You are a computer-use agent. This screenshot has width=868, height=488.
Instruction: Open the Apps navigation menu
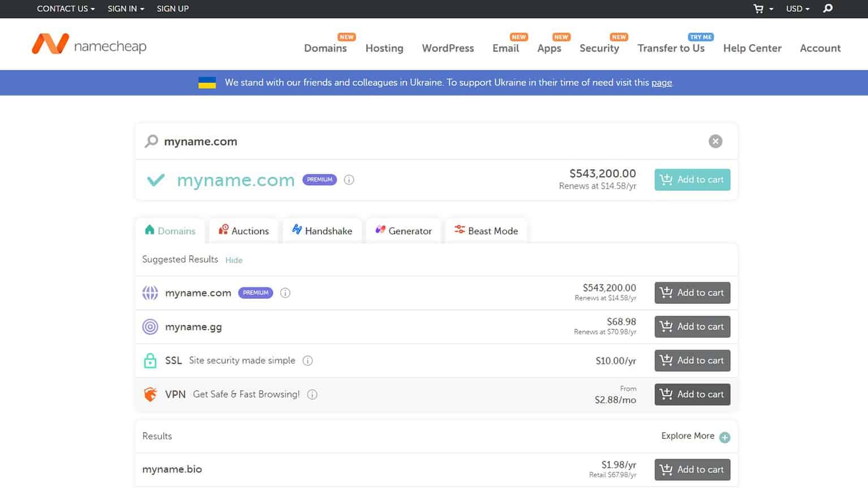click(x=549, y=48)
